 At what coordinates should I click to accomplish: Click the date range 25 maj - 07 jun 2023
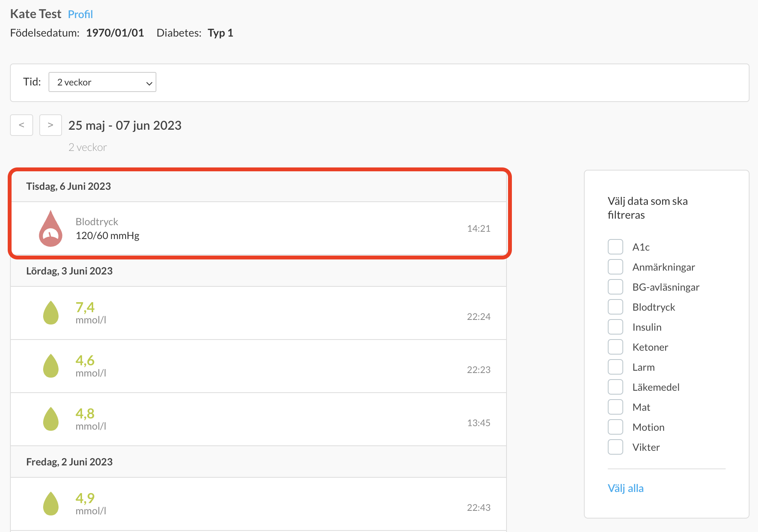point(125,125)
